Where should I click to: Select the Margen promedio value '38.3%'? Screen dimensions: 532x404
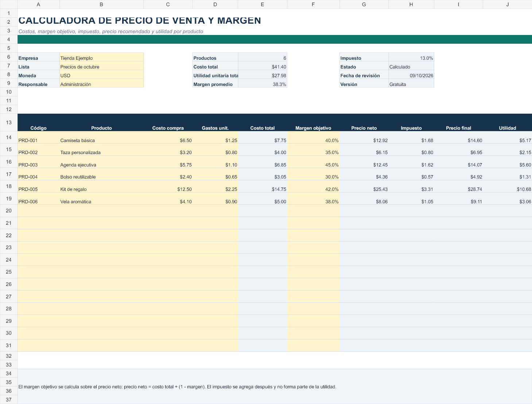coord(263,83)
